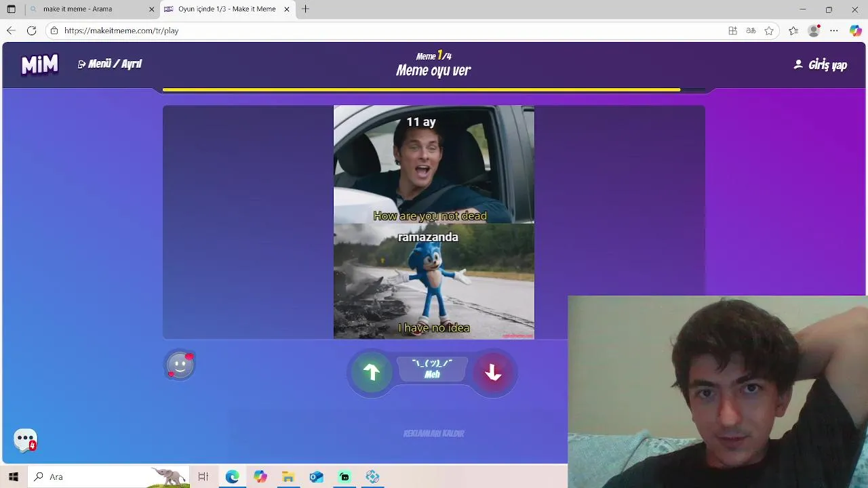This screenshot has width=868, height=488.
Task: Open Copilot in Edge toolbar
Action: click(x=856, y=30)
